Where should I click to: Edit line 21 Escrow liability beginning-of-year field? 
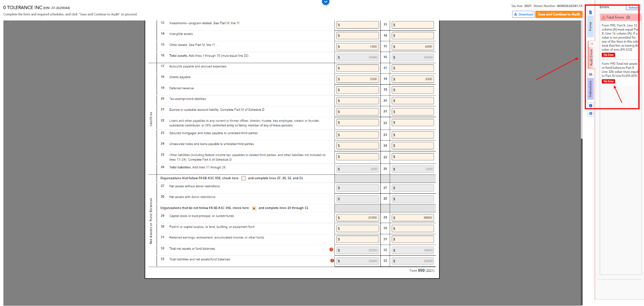[357, 112]
